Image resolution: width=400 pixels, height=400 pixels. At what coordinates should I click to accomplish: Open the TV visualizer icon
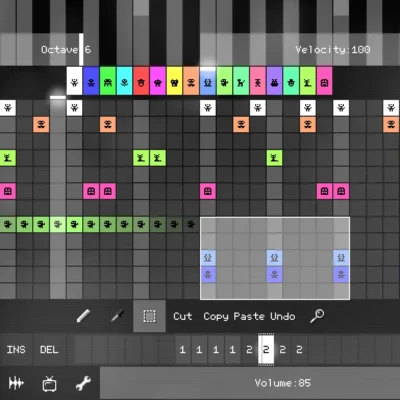(49, 384)
